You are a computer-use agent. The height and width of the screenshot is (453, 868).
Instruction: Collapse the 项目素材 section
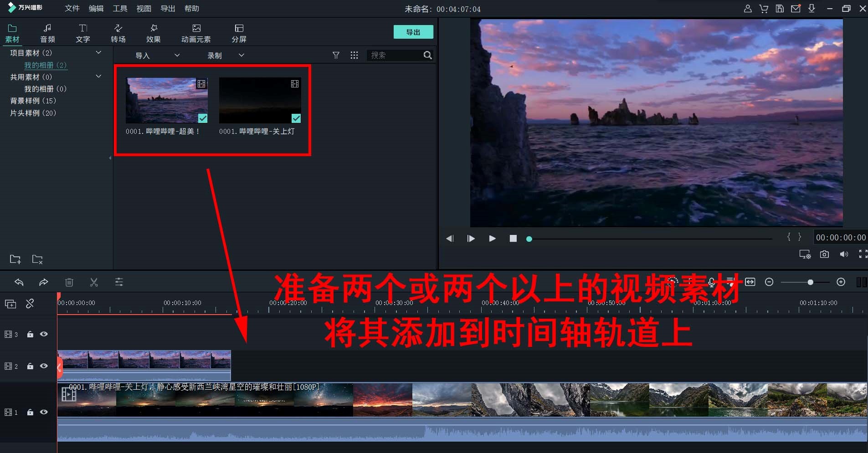point(98,52)
